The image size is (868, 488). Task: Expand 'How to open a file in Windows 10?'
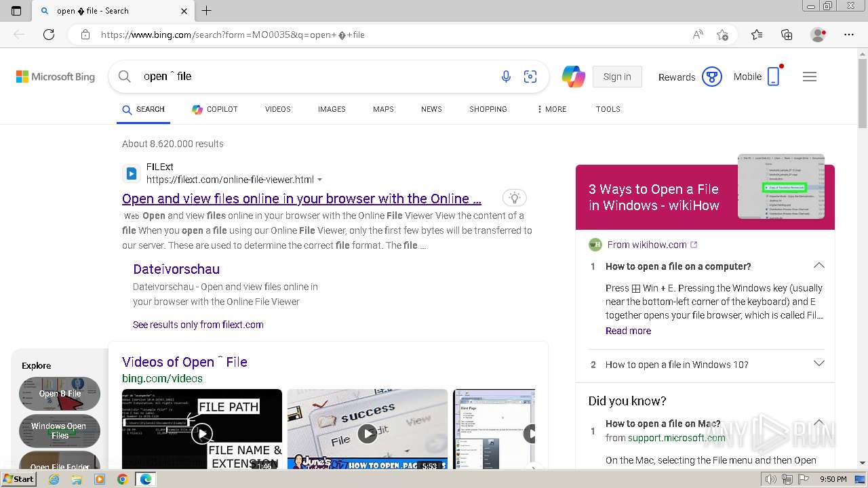click(x=819, y=364)
